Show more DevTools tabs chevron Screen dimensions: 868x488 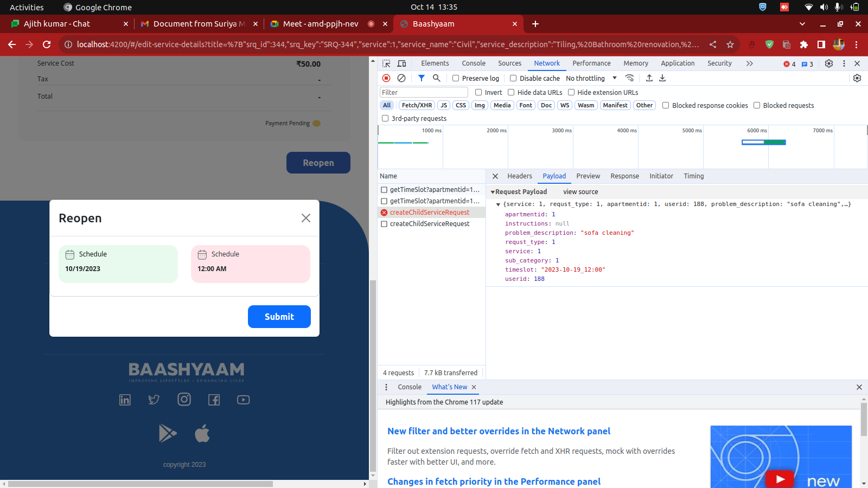click(x=749, y=63)
